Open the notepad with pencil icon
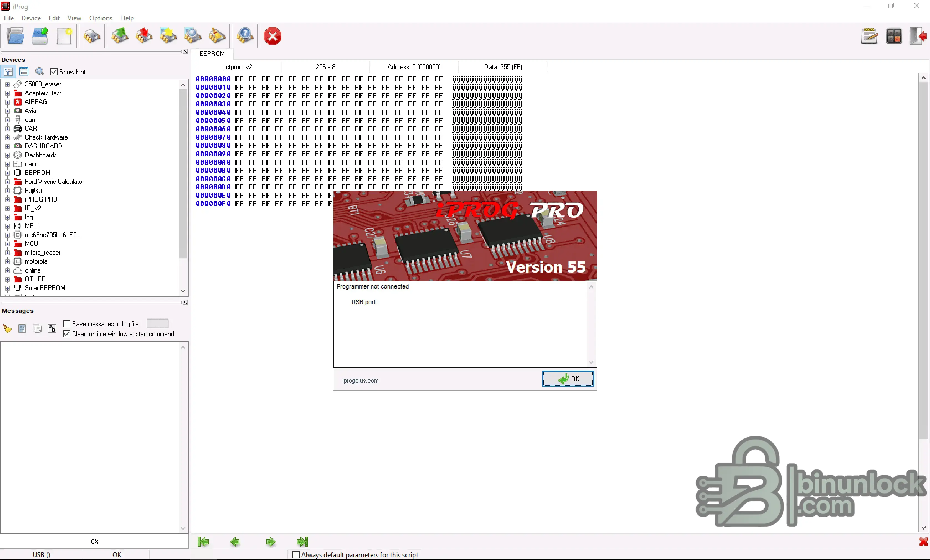 coord(869,36)
